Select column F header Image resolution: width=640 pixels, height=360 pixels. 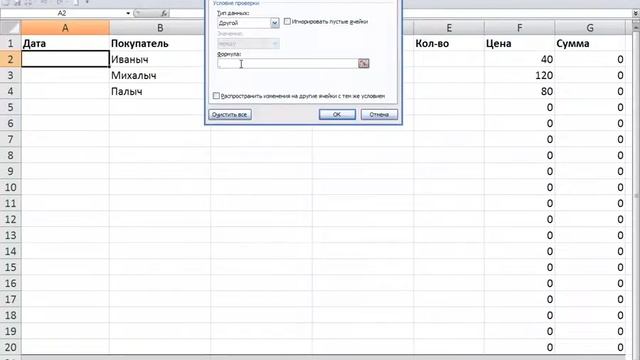[520, 28]
